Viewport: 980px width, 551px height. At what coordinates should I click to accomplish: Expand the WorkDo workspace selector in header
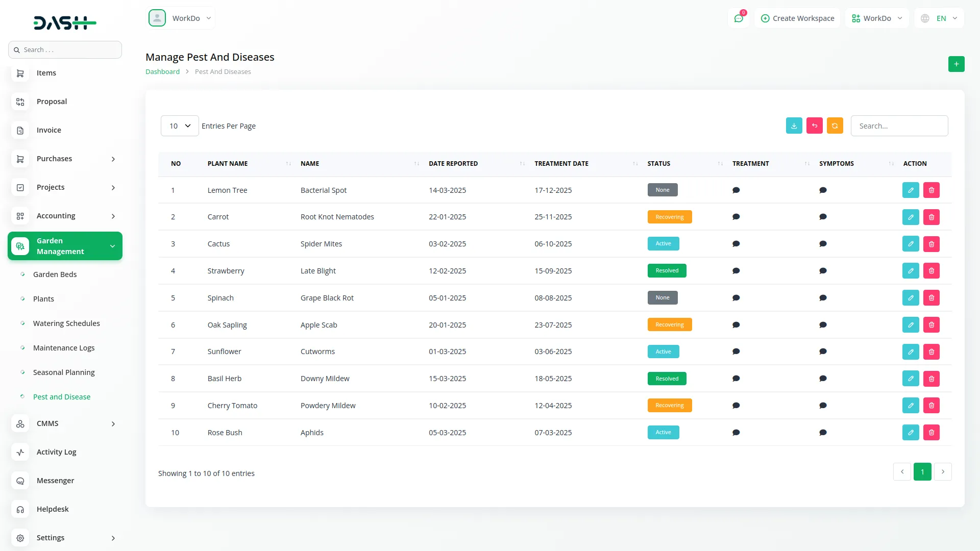pyautogui.click(x=876, y=18)
